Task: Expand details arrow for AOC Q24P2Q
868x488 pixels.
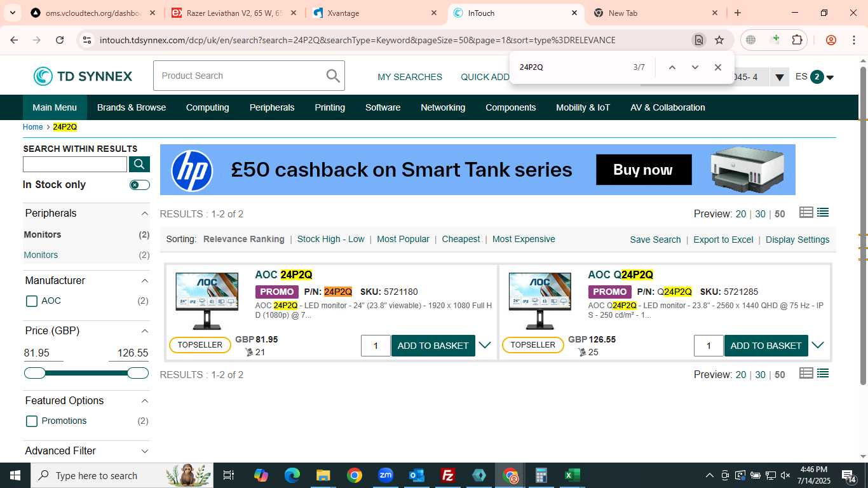Action: (818, 345)
